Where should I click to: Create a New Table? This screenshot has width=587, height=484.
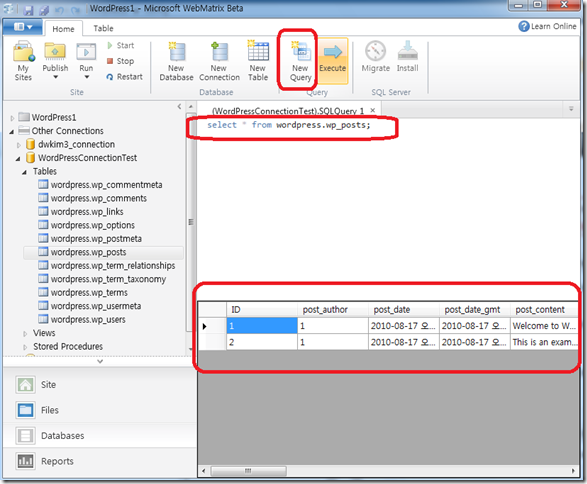(x=258, y=61)
